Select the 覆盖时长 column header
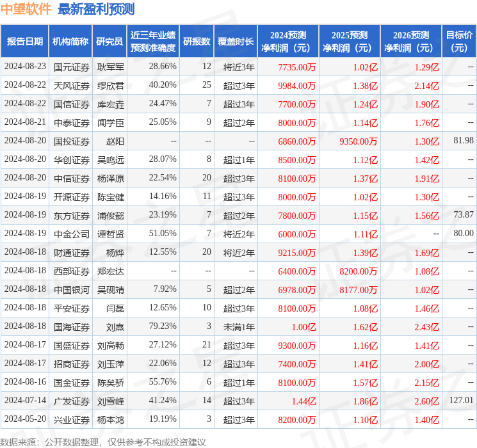Screen dimensions: 477x448 click(x=236, y=42)
